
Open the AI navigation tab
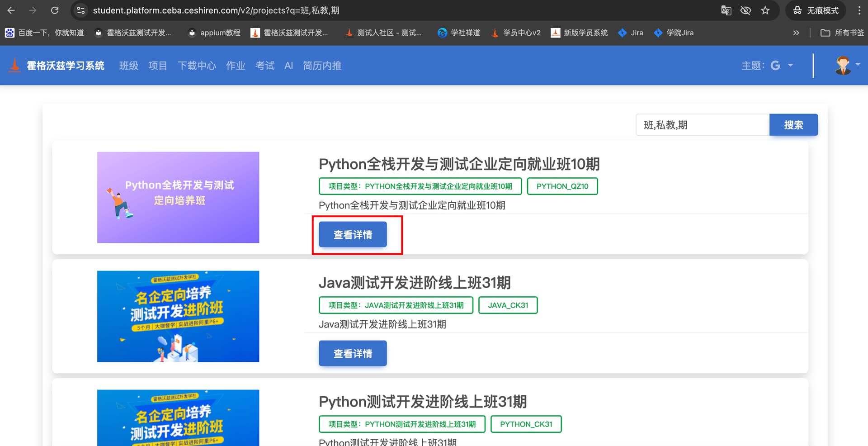[288, 66]
